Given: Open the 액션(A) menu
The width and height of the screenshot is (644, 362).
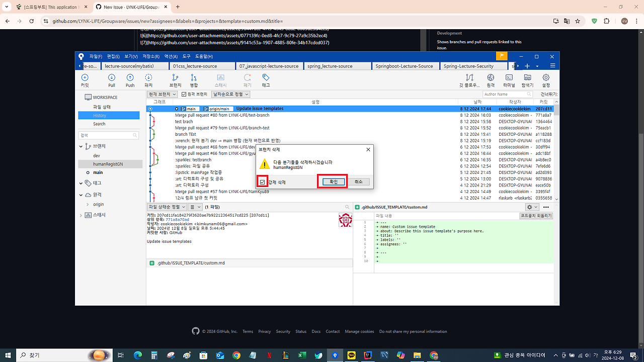Looking at the screenshot, I should point(171,56).
